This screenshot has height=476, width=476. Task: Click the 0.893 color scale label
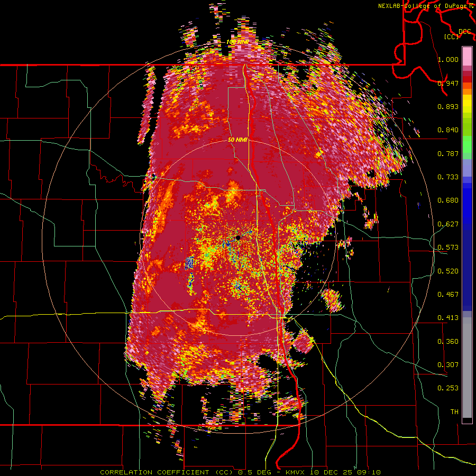point(448,106)
